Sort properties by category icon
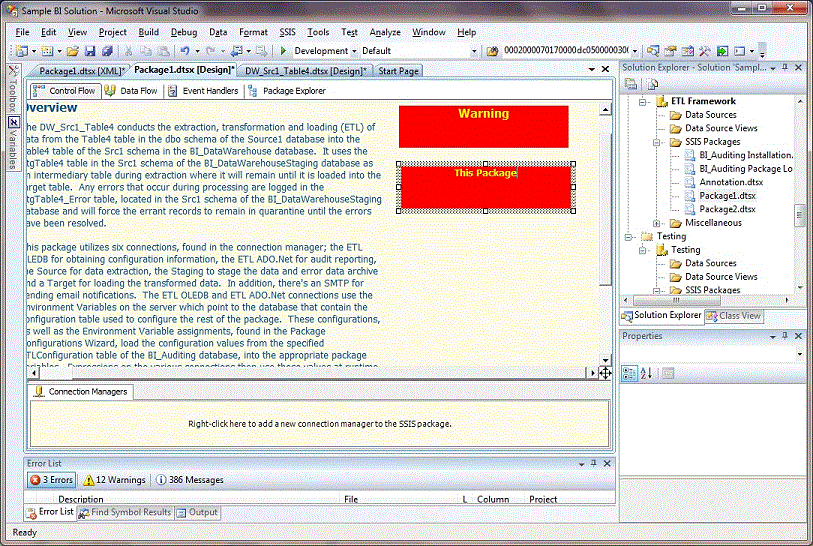 [x=629, y=373]
